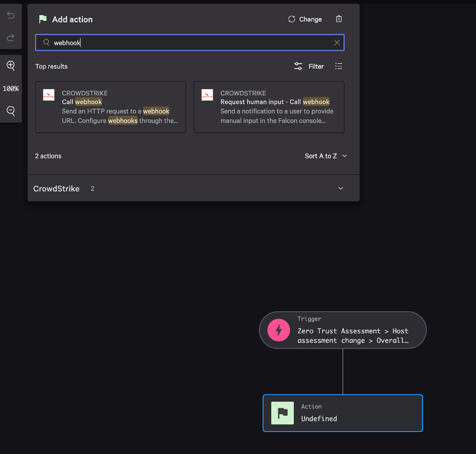Zoom out on the workflow canvas
The image size is (476, 454).
click(x=11, y=111)
